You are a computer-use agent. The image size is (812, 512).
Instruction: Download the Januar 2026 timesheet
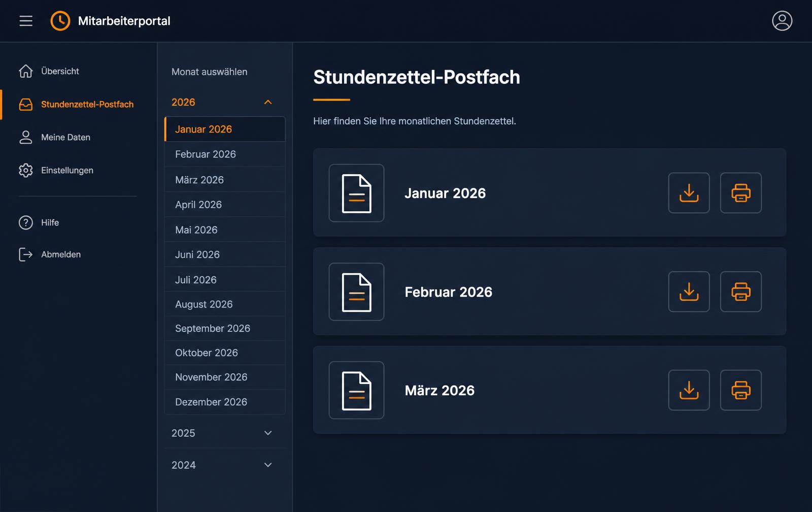[x=689, y=193]
